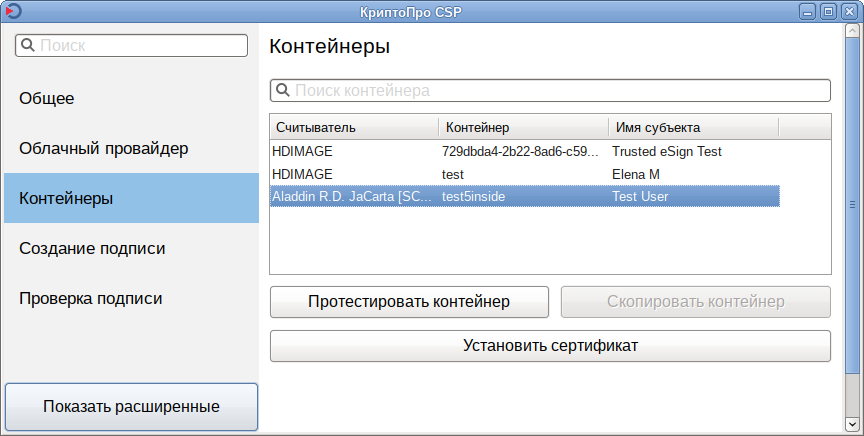Maximize the КриптоПро CSP window

[x=828, y=12]
